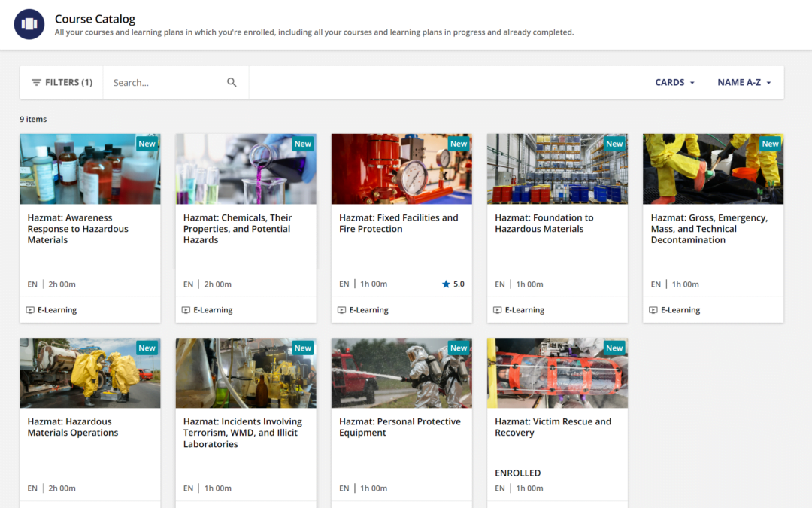Click the Course Catalog logo icon
812x508 pixels.
(29, 24)
